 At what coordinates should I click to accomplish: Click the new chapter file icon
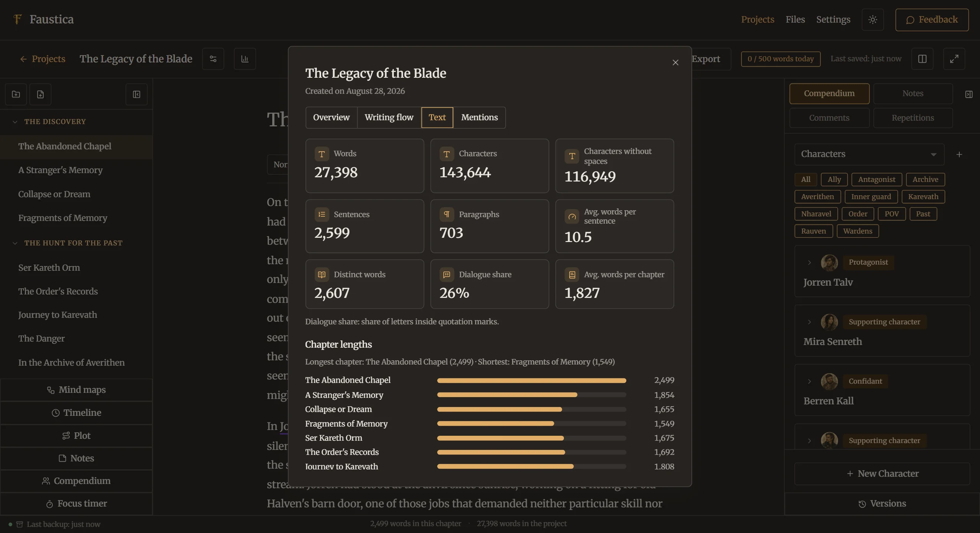pyautogui.click(x=41, y=94)
